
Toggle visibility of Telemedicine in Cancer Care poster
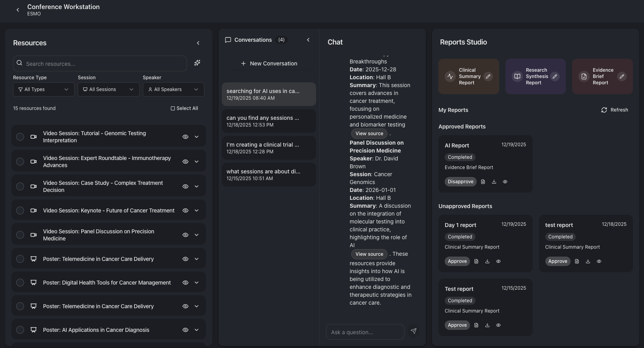click(x=185, y=259)
